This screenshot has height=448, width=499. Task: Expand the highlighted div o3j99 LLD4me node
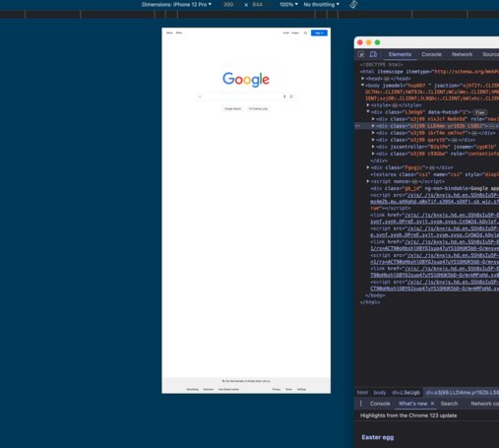click(x=373, y=126)
